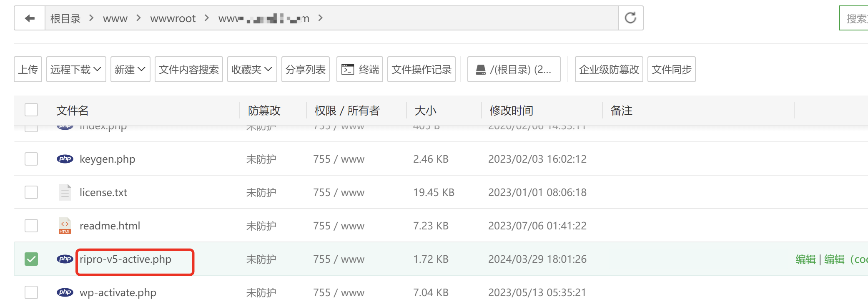Check the license.txt row checkbox
The width and height of the screenshot is (868, 307).
pyautogui.click(x=31, y=192)
